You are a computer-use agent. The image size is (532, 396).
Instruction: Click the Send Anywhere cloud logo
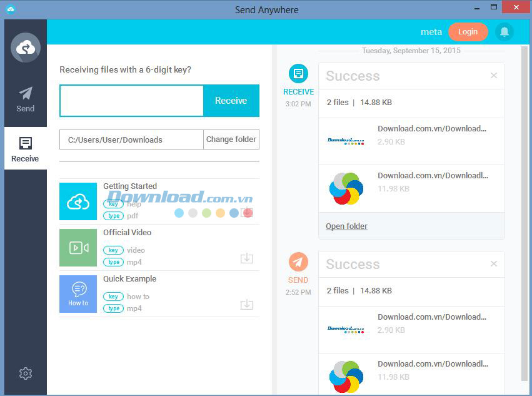point(26,48)
